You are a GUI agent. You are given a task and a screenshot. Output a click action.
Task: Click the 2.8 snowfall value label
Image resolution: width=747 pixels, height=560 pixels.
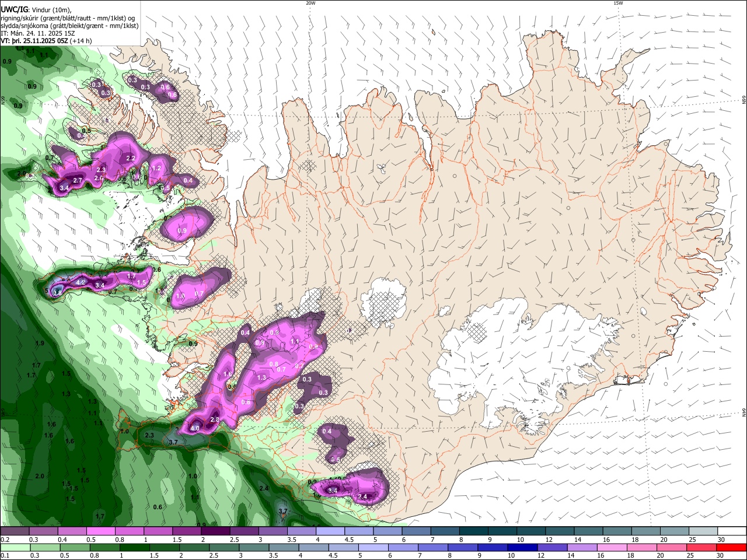point(214,420)
